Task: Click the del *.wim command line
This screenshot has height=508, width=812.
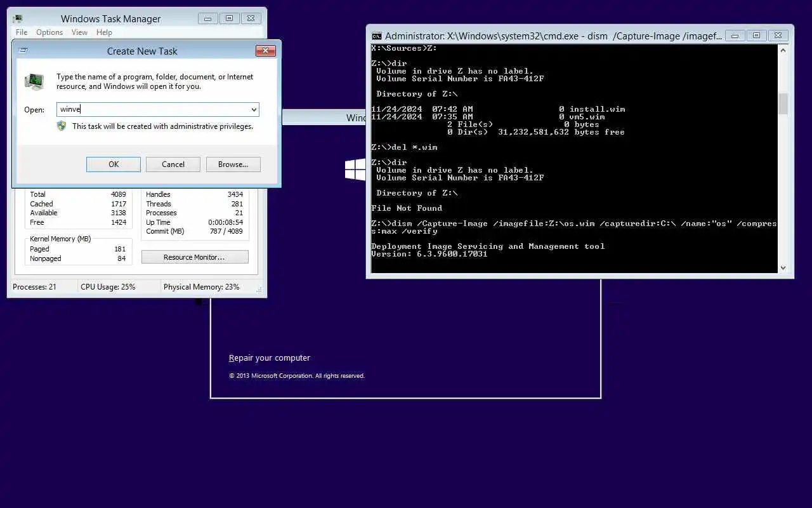Action: 404,147
